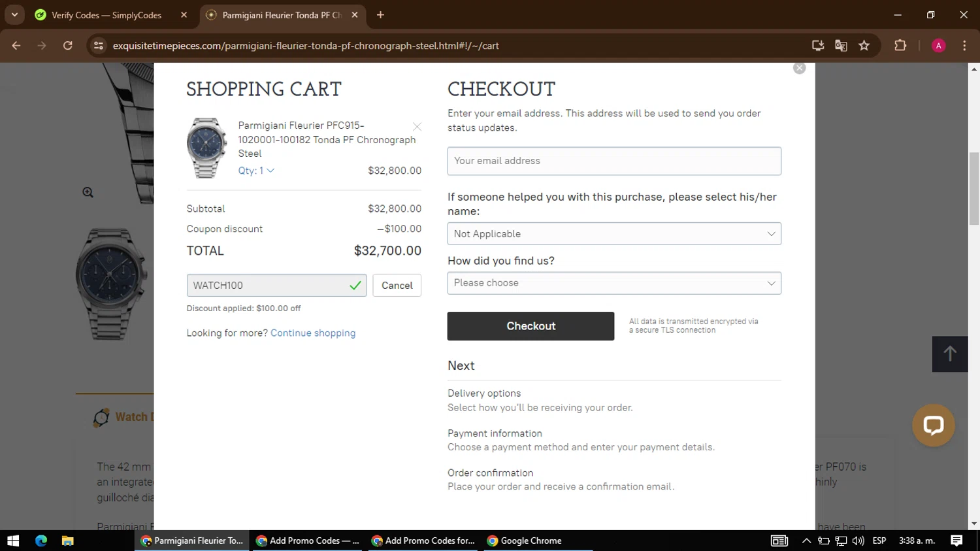This screenshot has width=980, height=551.
Task: Open the tab search dropdown arrow
Action: pyautogui.click(x=14, y=15)
